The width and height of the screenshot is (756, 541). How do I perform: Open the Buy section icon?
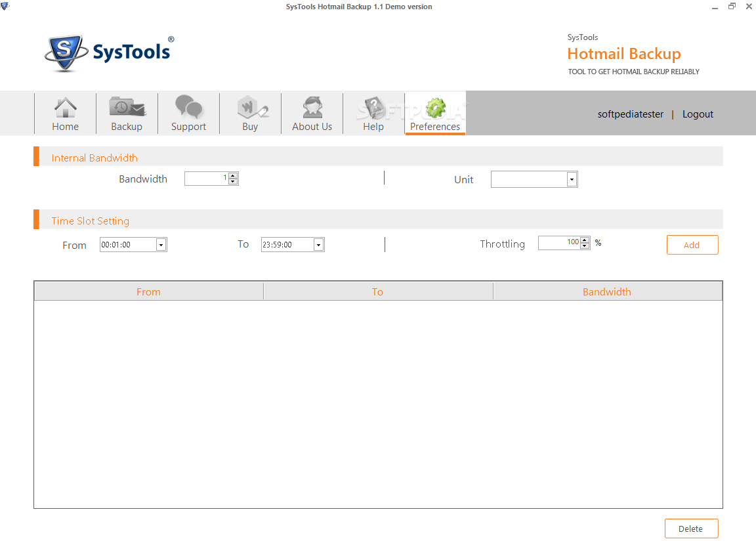pos(252,107)
